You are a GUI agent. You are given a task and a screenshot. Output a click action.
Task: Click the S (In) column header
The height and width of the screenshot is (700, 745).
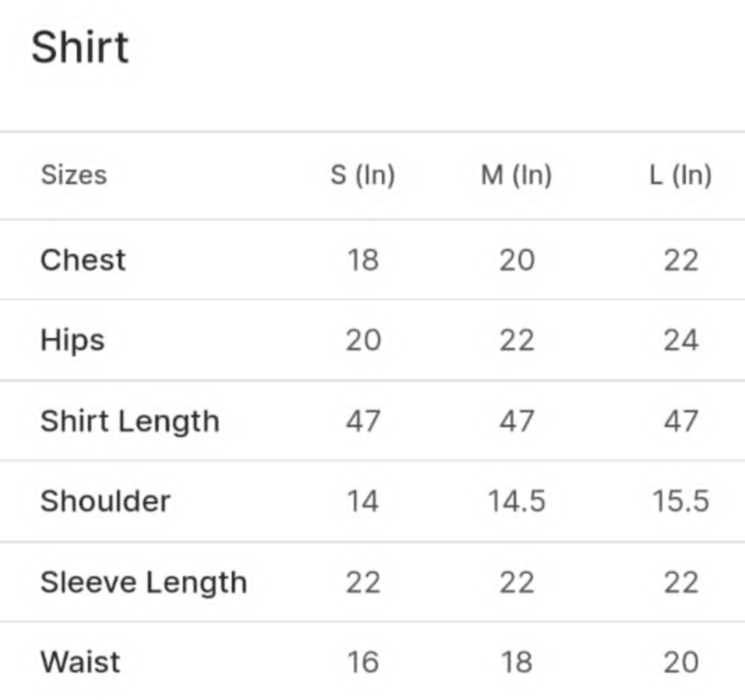363,175
